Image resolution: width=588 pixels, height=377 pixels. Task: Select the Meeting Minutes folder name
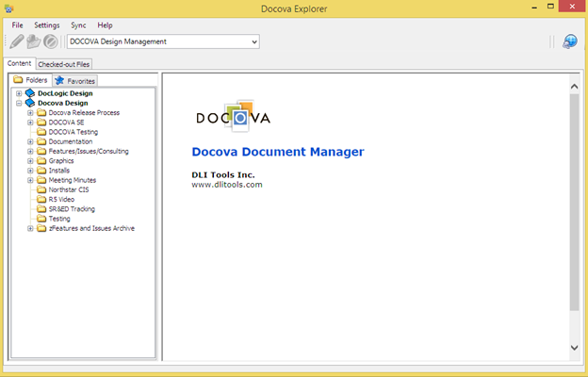click(x=73, y=180)
